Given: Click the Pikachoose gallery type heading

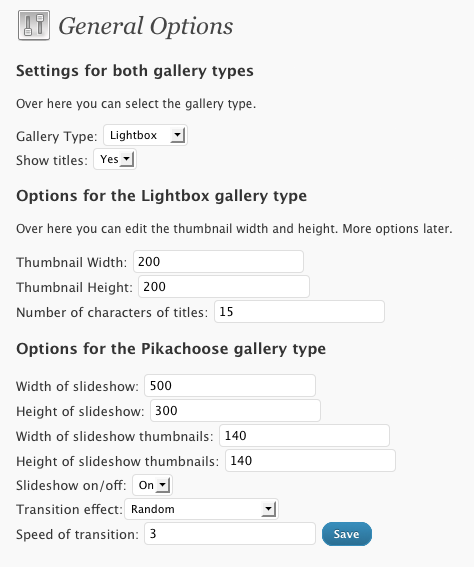Looking at the screenshot, I should coord(171,349).
